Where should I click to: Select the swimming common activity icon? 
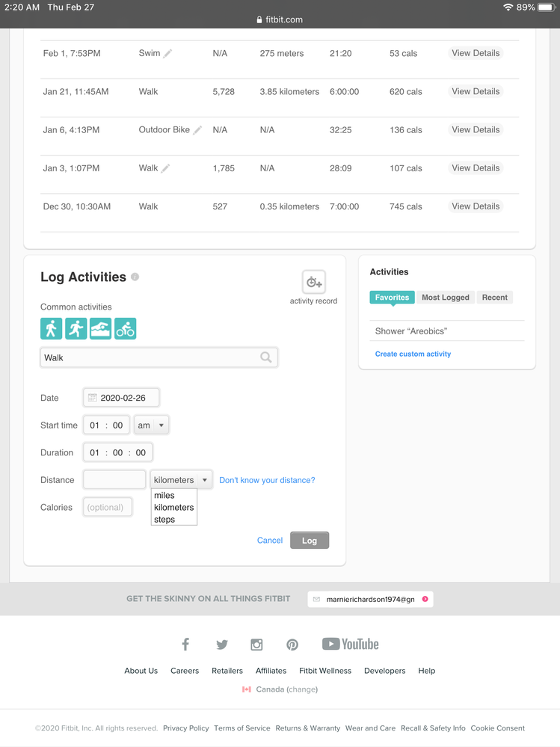100,329
